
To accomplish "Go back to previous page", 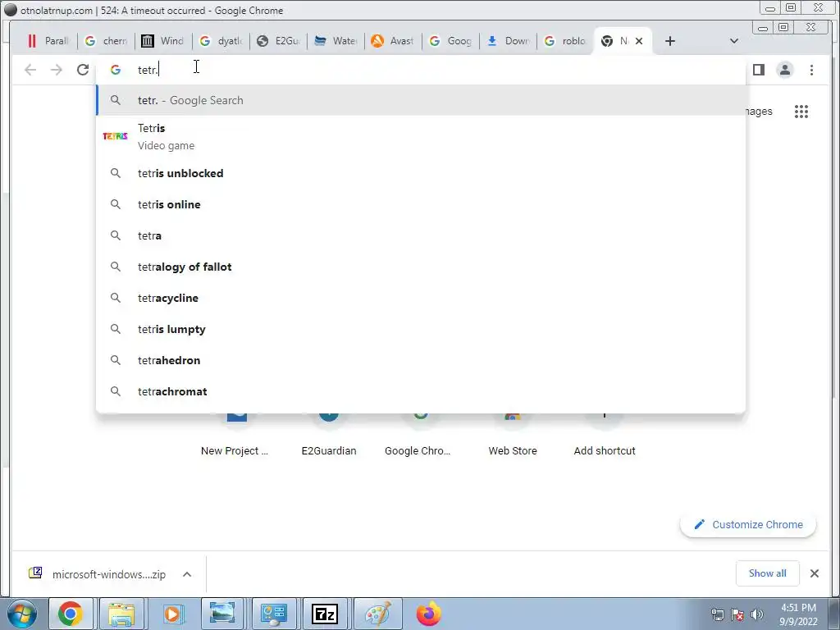I will 30,70.
